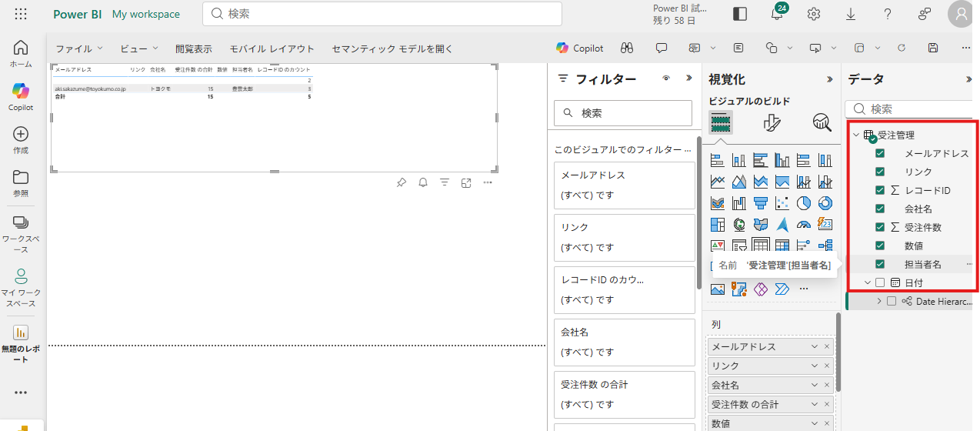
Task: Check the 日付 field checkbox
Action: click(880, 282)
